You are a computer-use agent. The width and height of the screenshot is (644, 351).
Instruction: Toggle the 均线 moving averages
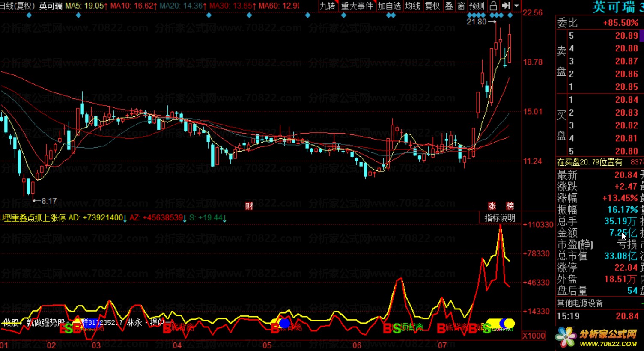tap(413, 6)
